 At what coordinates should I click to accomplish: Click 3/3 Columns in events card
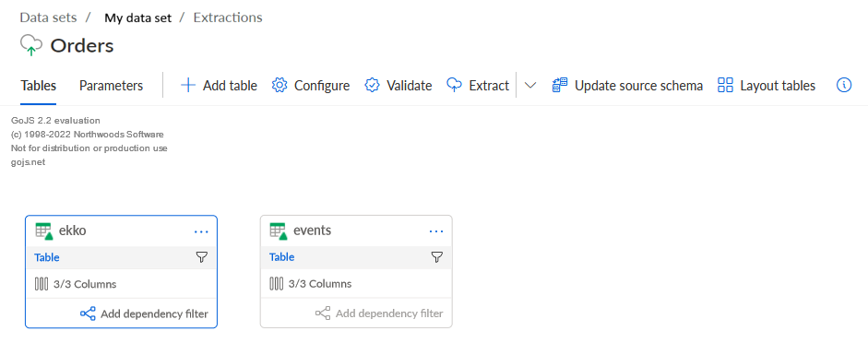320,284
